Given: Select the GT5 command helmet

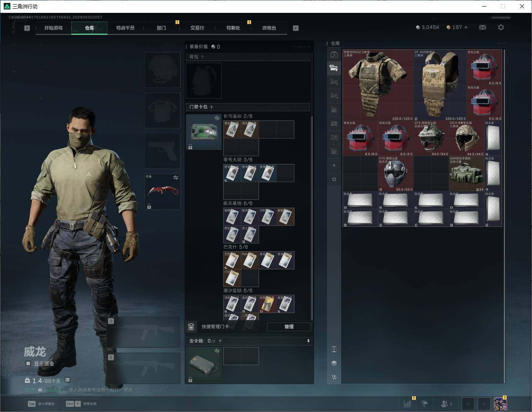Looking at the screenshot, I should click(431, 138).
